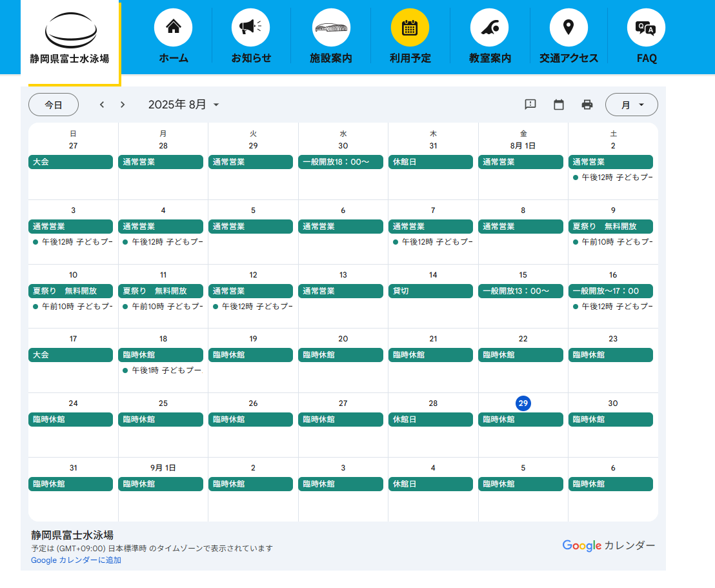Open the feedback speech-bubble icon
715x588 pixels.
coord(530,104)
